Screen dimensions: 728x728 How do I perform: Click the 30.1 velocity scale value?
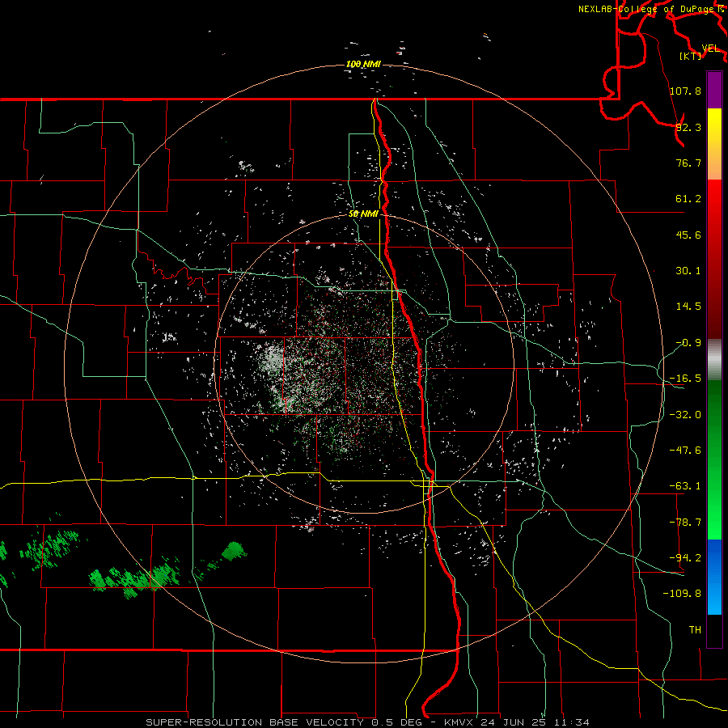click(688, 271)
